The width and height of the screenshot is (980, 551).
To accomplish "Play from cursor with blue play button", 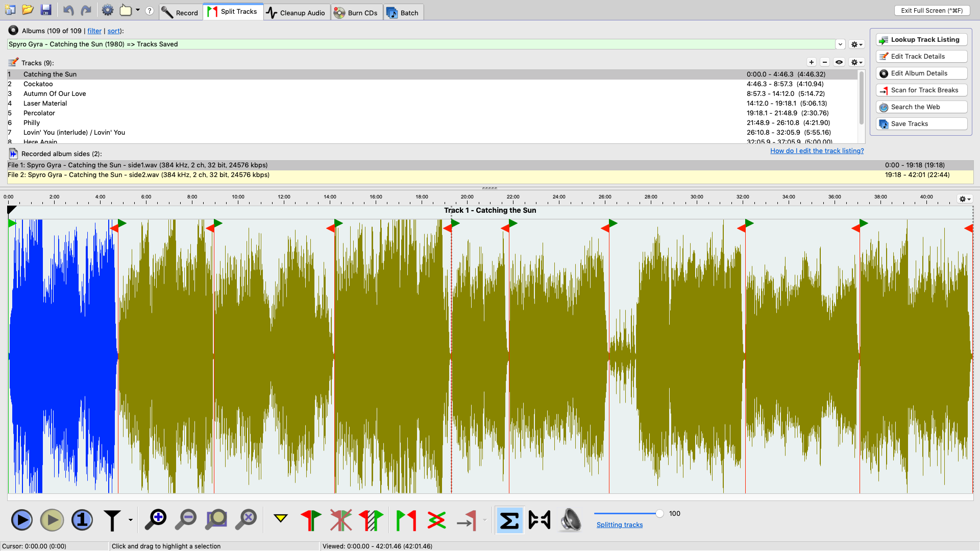I will point(22,520).
